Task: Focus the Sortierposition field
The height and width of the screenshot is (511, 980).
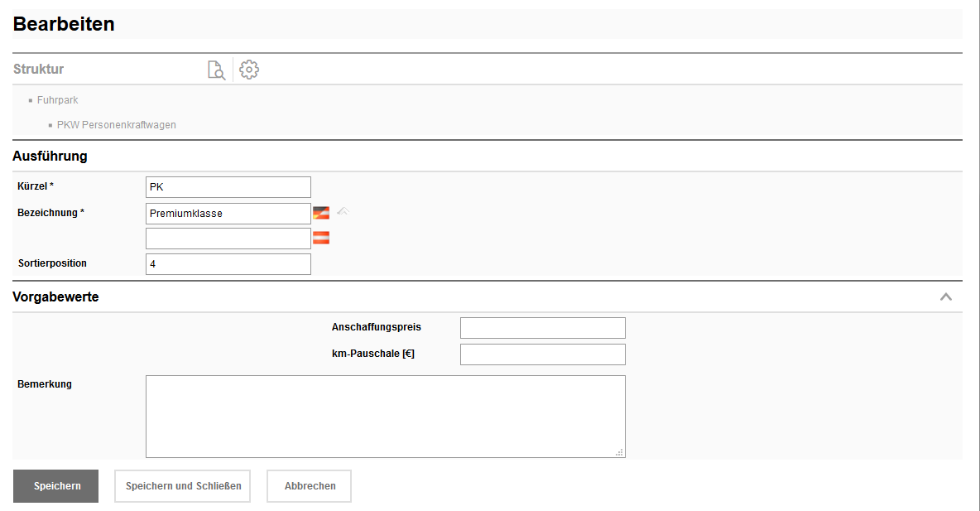Action: click(228, 264)
